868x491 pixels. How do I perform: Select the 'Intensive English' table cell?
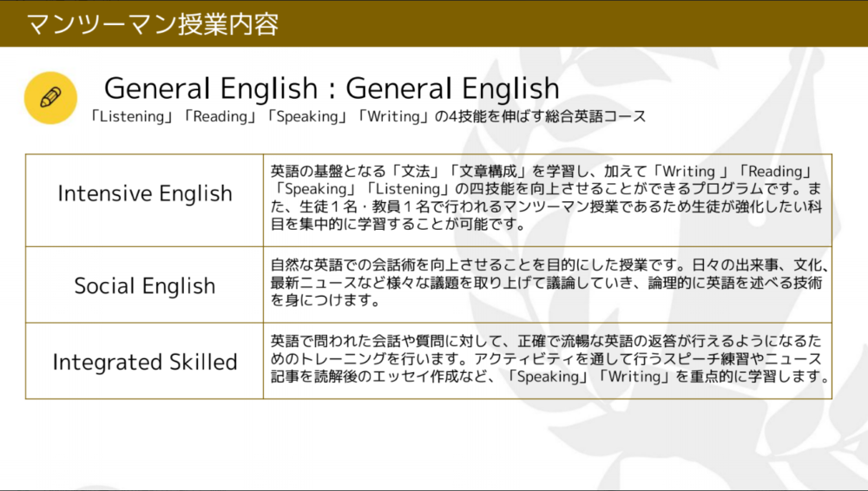[144, 200]
